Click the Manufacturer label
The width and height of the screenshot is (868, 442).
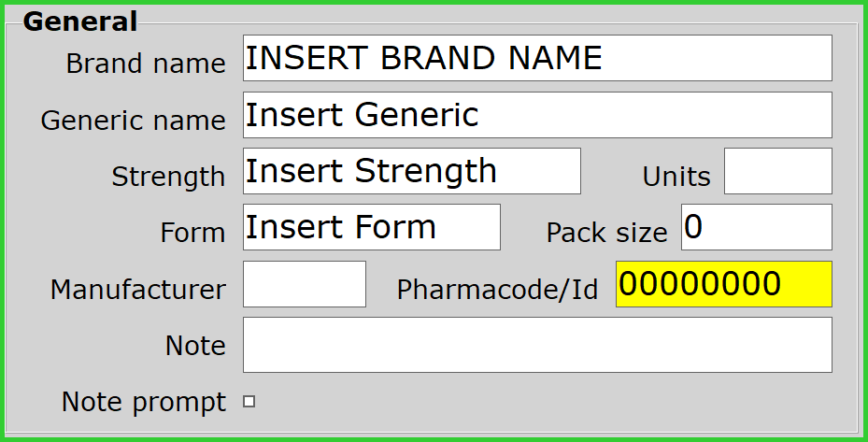click(x=137, y=290)
